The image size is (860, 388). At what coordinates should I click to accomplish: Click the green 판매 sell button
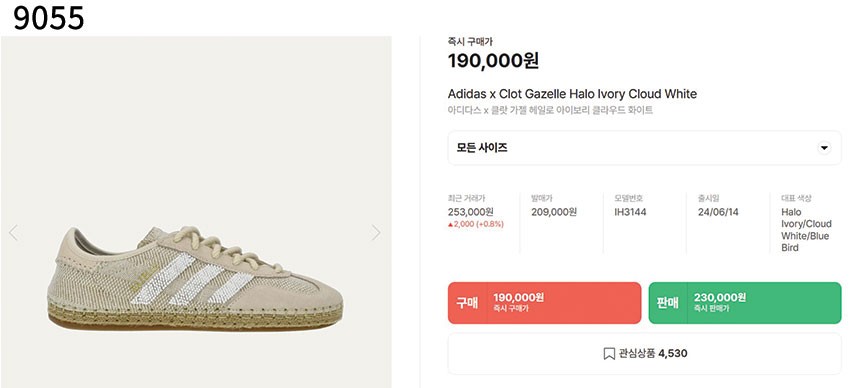click(x=745, y=303)
